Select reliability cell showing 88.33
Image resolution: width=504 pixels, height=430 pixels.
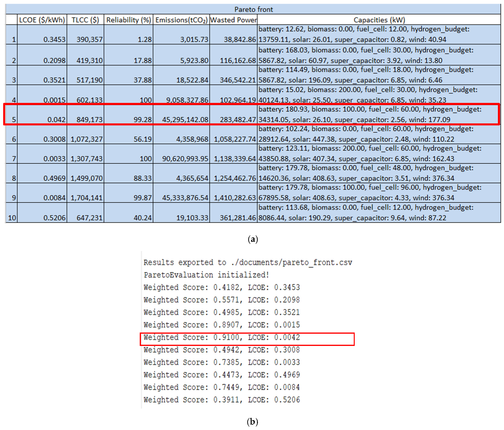129,173
